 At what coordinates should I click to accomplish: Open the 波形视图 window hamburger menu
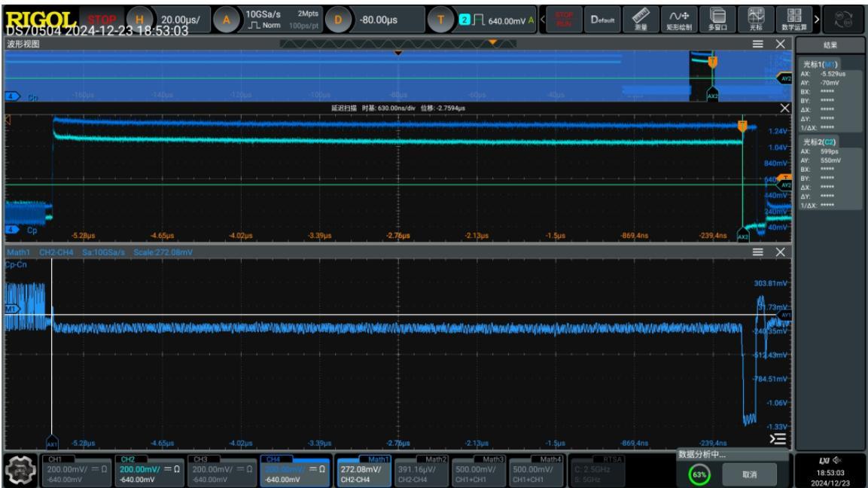coord(758,44)
